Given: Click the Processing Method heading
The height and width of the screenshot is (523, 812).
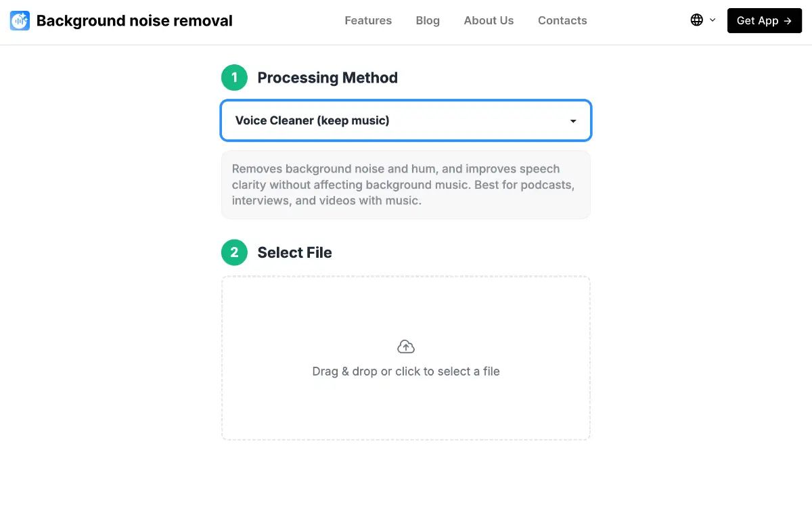Looking at the screenshot, I should [328, 78].
